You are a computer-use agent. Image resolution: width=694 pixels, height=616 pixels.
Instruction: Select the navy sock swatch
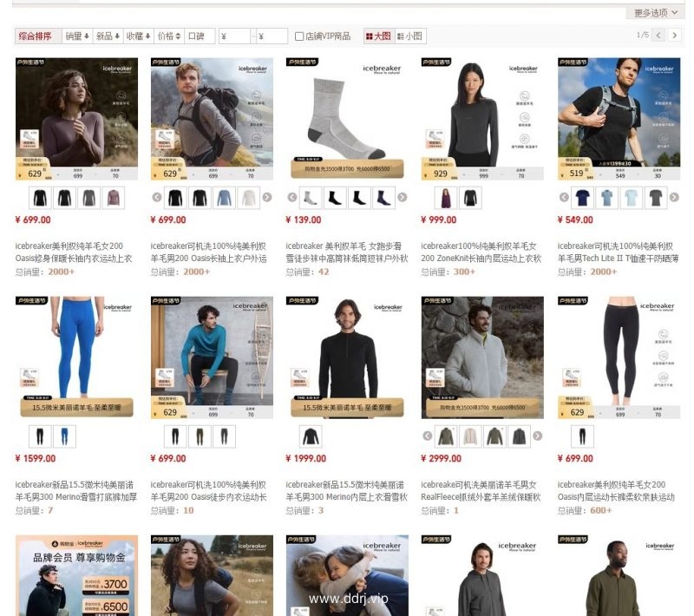(x=383, y=198)
